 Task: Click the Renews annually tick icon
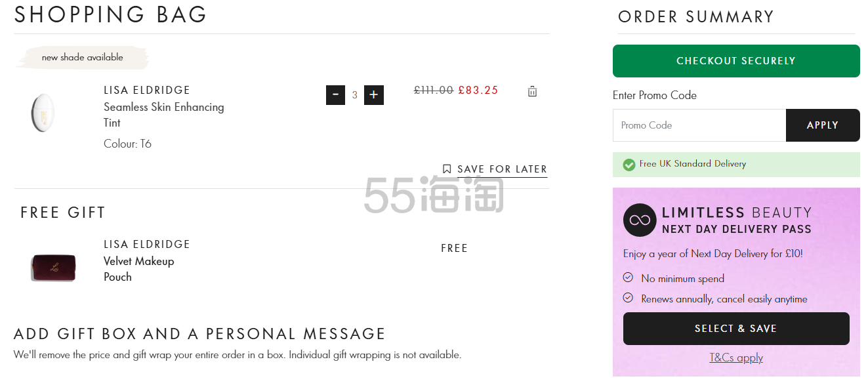point(628,298)
